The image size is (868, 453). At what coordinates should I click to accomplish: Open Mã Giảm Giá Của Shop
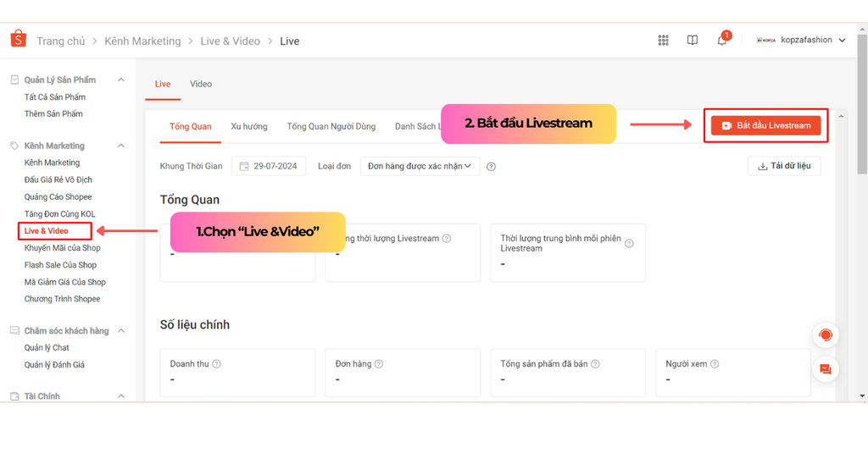pos(64,282)
